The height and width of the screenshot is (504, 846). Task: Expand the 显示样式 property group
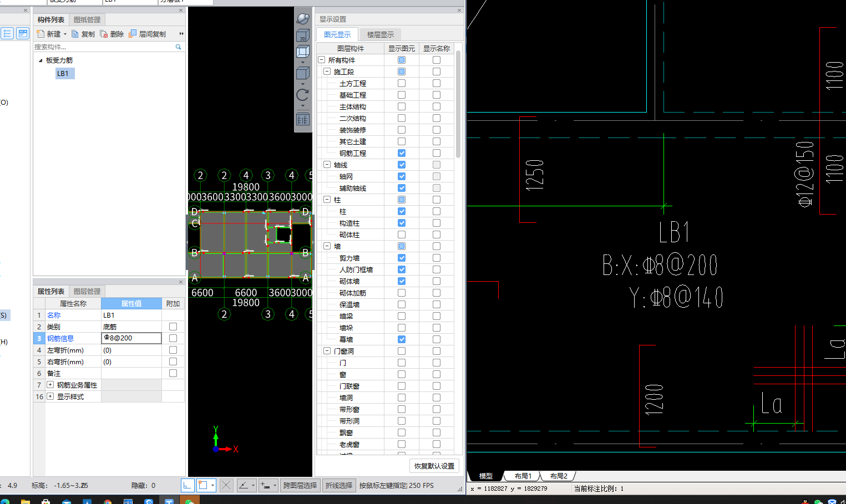tap(50, 396)
